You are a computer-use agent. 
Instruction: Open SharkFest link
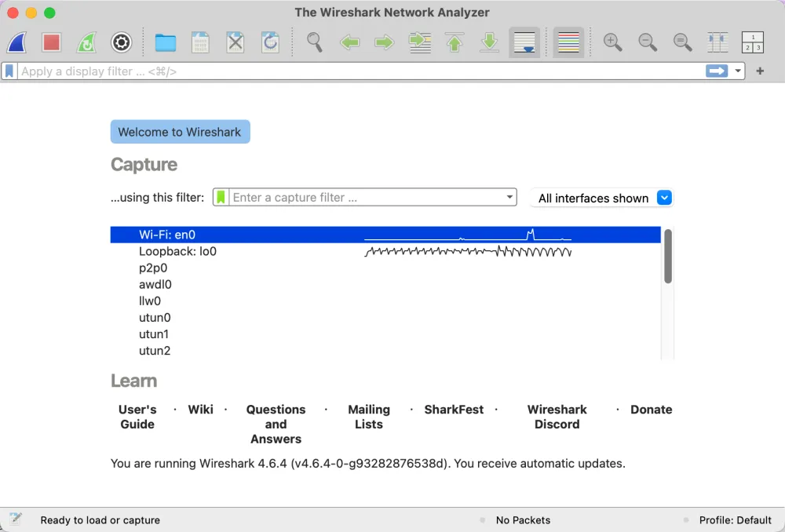coord(454,410)
